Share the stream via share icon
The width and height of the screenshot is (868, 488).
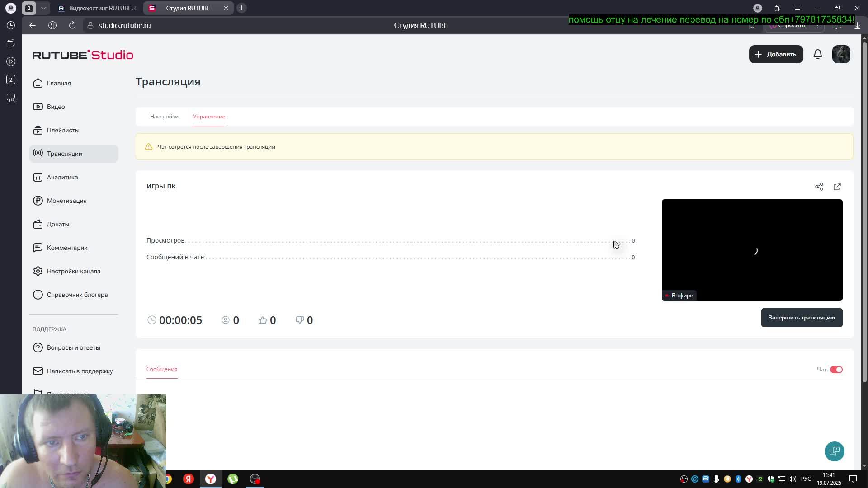coord(819,187)
